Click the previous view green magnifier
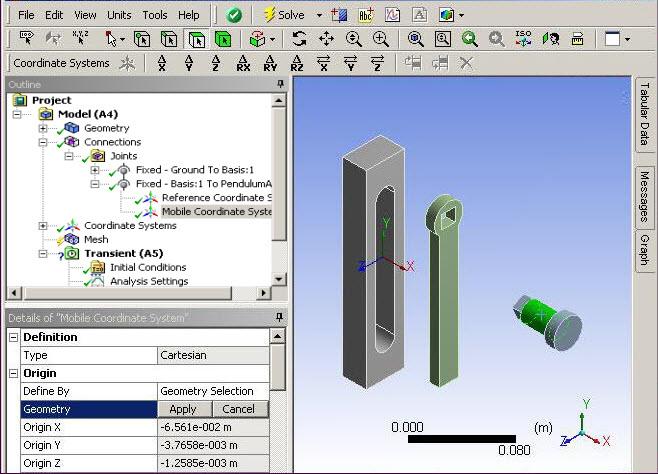This screenshot has height=474, width=658. pyautogui.click(x=470, y=39)
